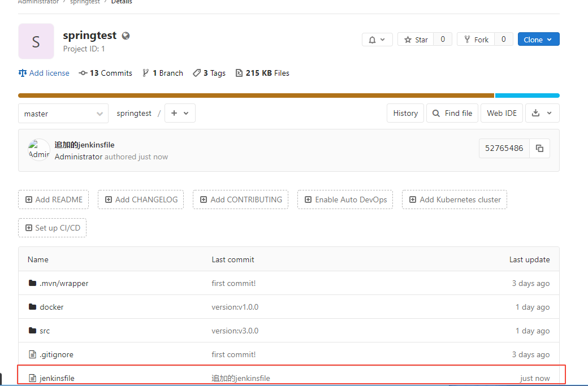Open the master branch selector dropdown

click(x=63, y=114)
